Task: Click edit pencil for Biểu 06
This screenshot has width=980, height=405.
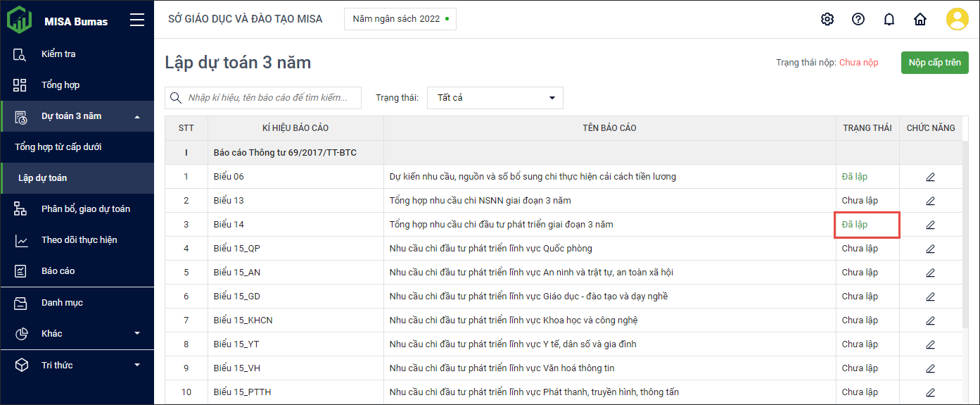Action: click(930, 177)
